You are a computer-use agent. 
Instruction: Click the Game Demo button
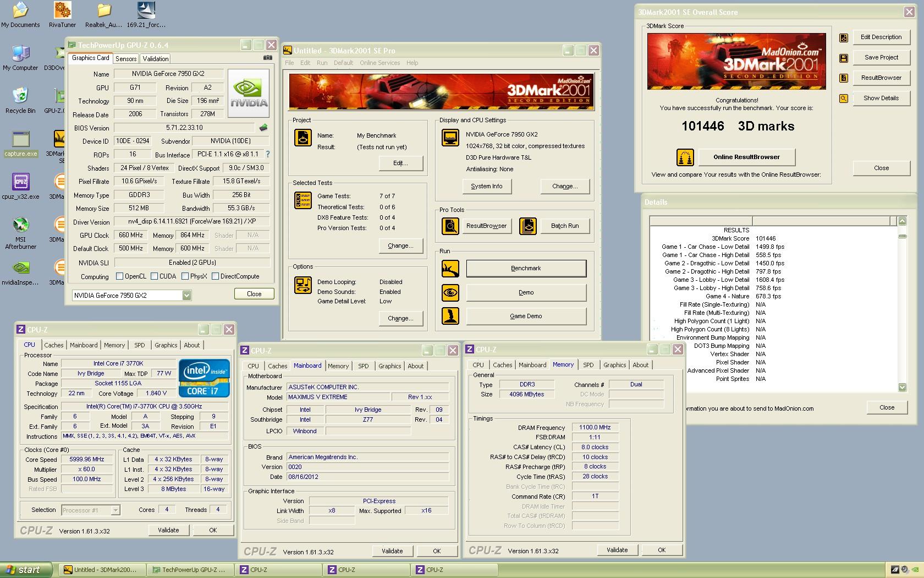(526, 317)
